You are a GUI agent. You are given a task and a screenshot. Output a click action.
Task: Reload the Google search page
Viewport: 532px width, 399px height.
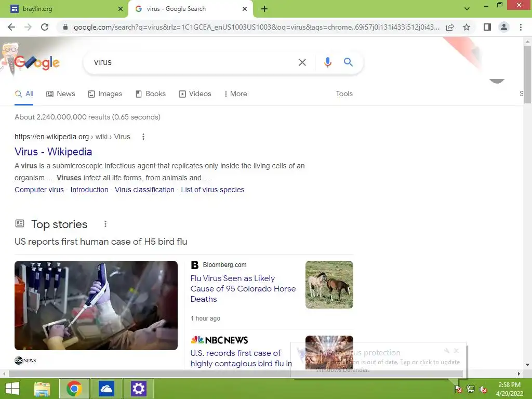[45, 27]
